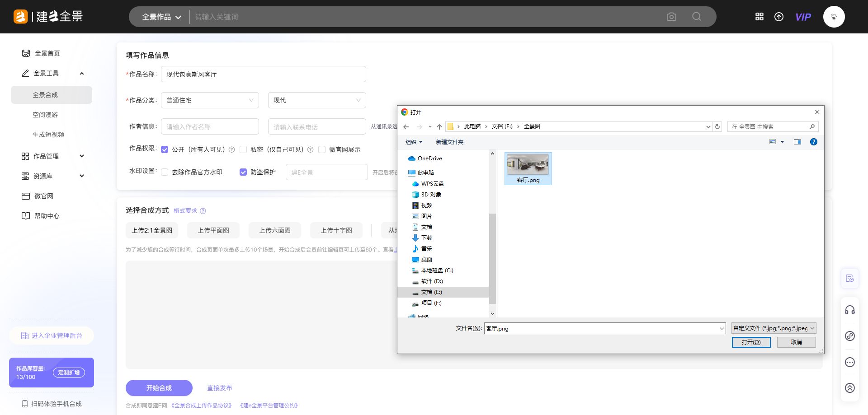Open the 普通住宅 category dropdown
The image size is (868, 415).
210,100
